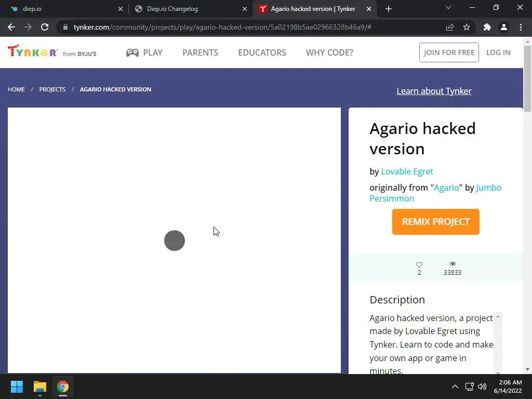Open the Learn about Tynker link
Viewport: 532px width, 399px height.
[x=434, y=91]
